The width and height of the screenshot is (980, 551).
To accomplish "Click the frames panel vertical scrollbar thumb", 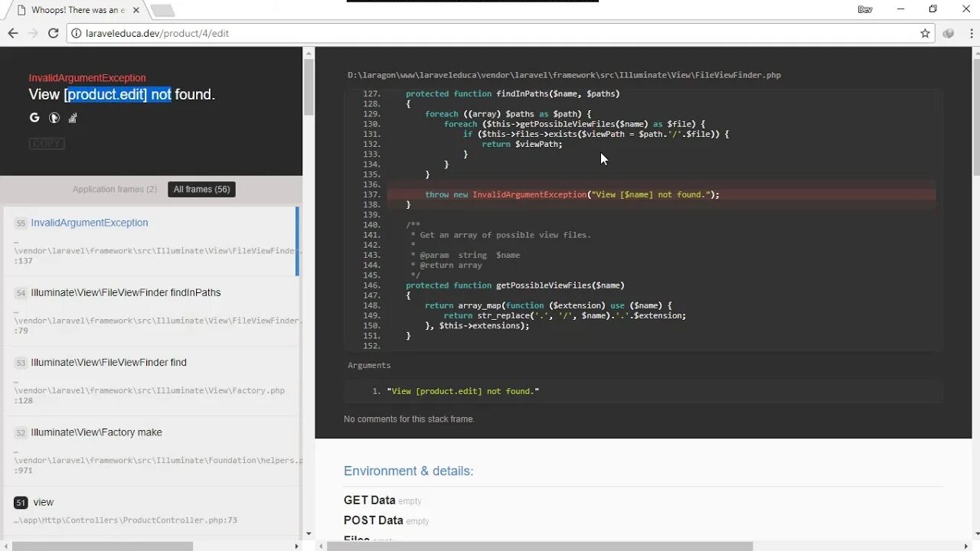I will tap(309, 88).
